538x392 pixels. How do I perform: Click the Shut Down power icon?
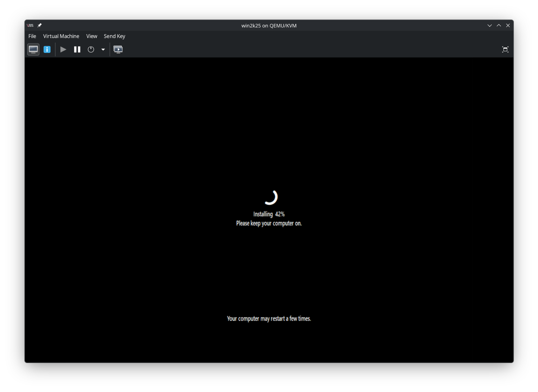click(91, 49)
